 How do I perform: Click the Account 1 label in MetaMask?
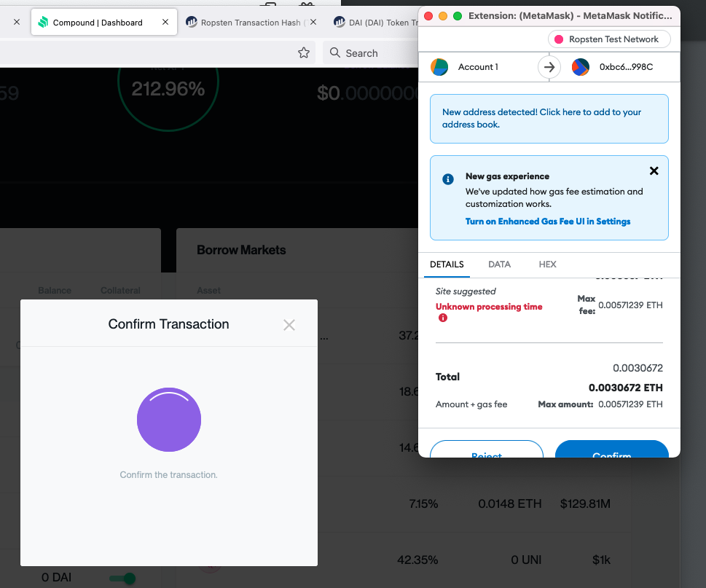click(478, 67)
